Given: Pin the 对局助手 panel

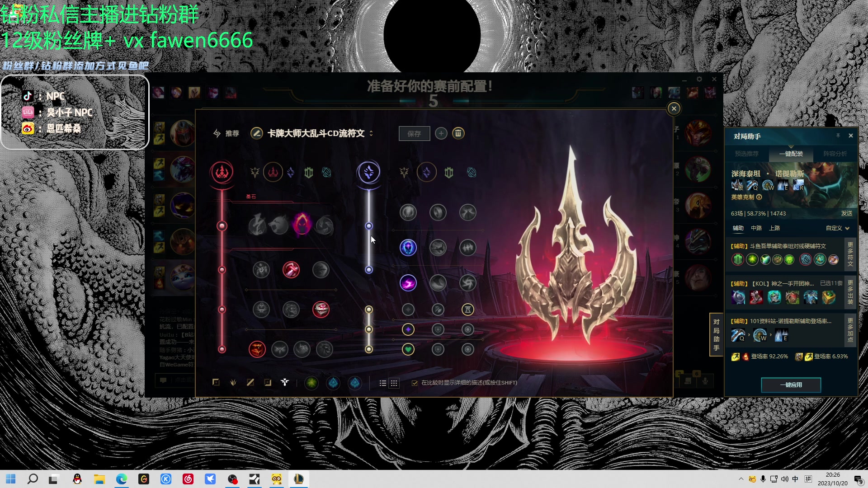Looking at the screenshot, I should pos(838,136).
